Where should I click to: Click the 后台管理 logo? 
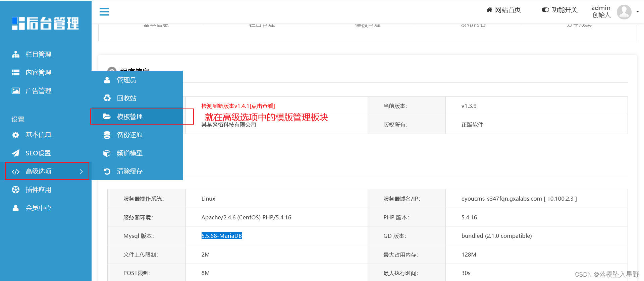(x=45, y=23)
